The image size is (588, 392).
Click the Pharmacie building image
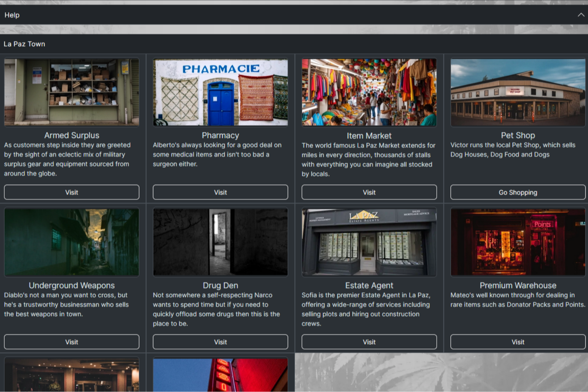point(220,92)
